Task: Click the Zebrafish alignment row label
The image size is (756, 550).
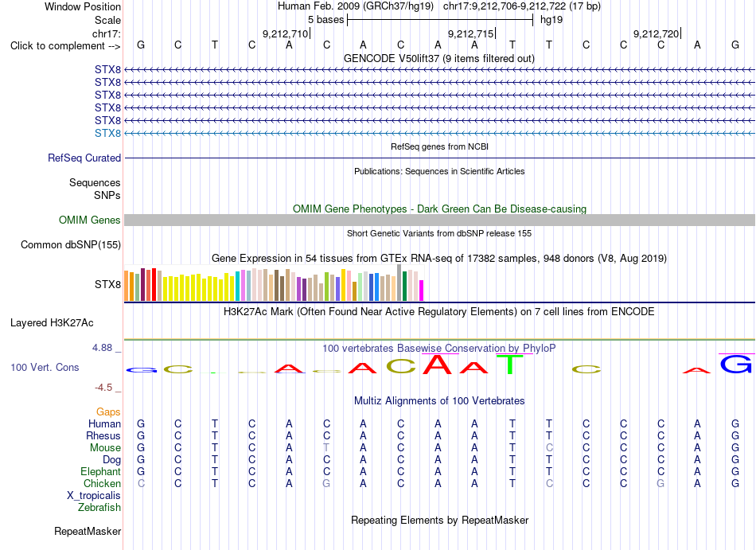Action: 99,507
